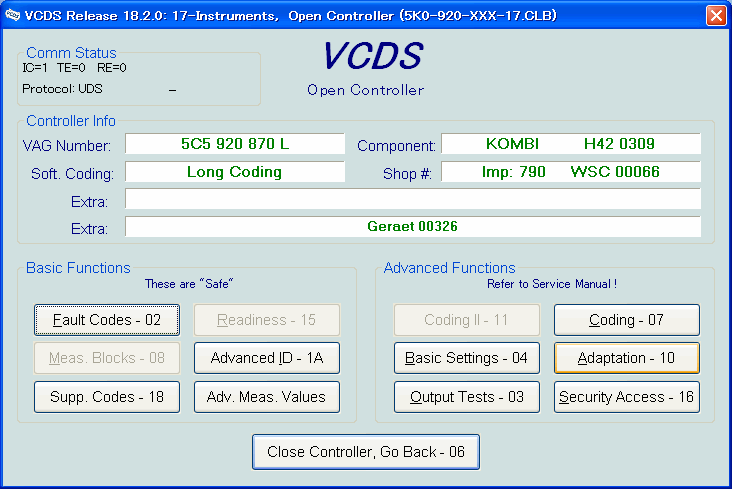Click the VAG Number field 5C5 920 870 L
732x489 pixels.
pos(235,144)
